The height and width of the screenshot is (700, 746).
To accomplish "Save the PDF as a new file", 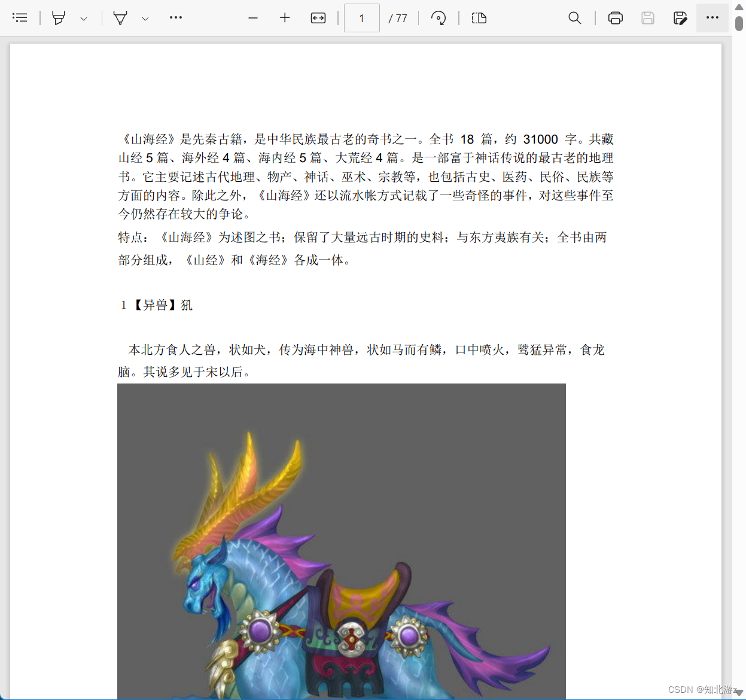I will pos(680,18).
